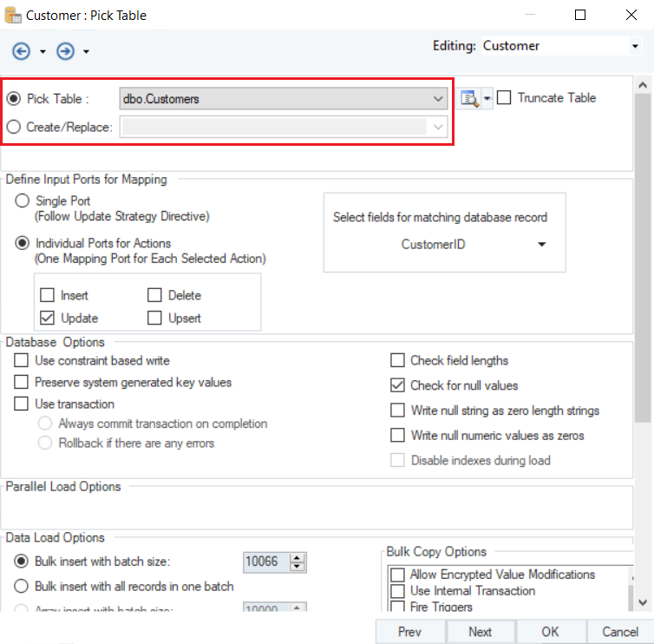The height and width of the screenshot is (644, 654).
Task: Enable the Truncate Table checkbox
Action: tap(505, 98)
